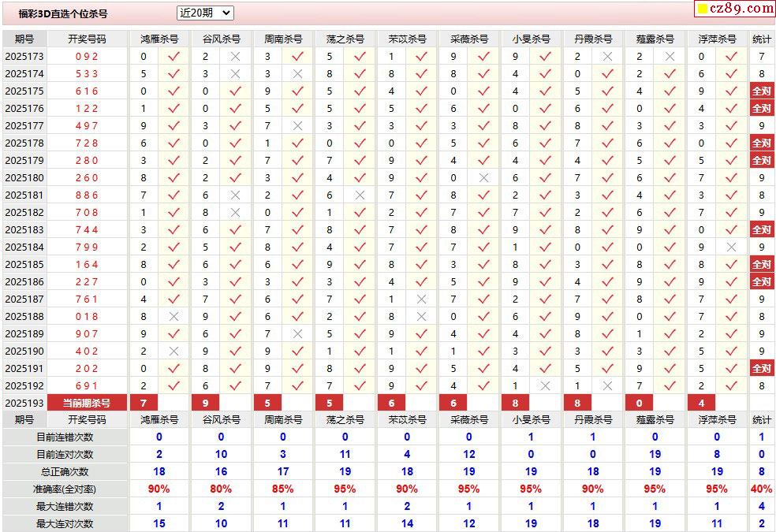Click winning number 0 9 2
The height and width of the screenshot is (532, 776).
tap(87, 57)
